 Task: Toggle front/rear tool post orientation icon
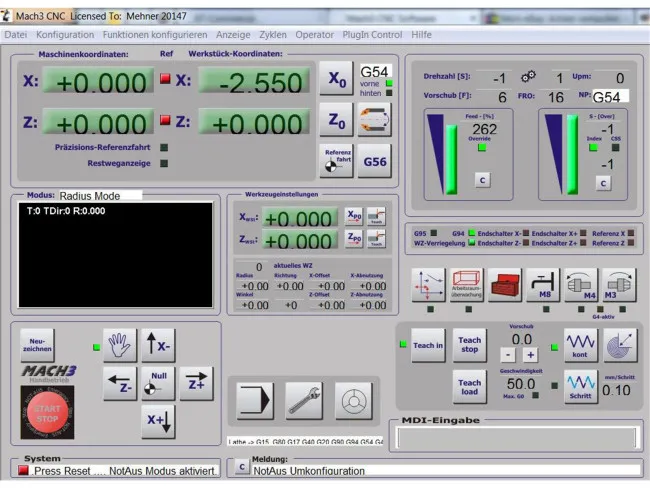click(x=374, y=120)
